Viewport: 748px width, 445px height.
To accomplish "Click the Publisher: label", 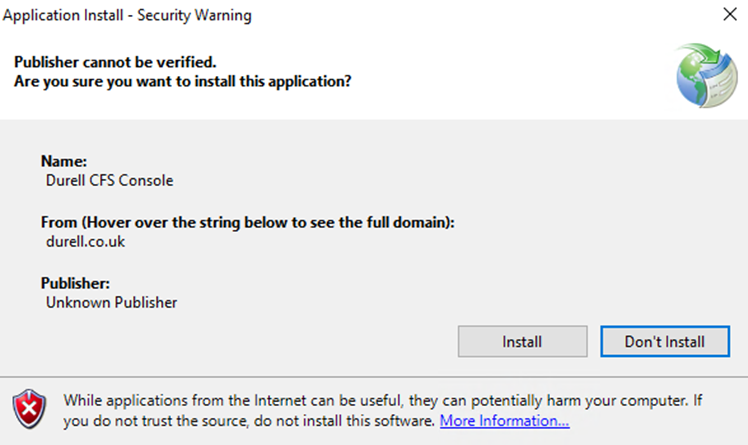I will tap(75, 283).
